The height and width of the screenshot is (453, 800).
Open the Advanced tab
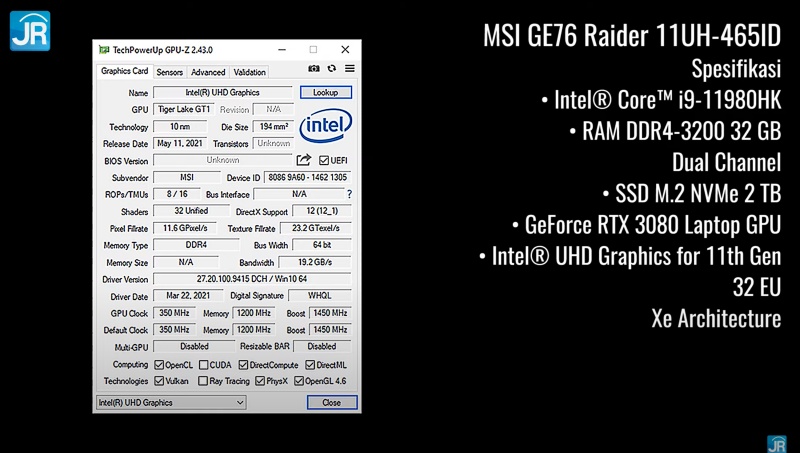click(x=208, y=72)
